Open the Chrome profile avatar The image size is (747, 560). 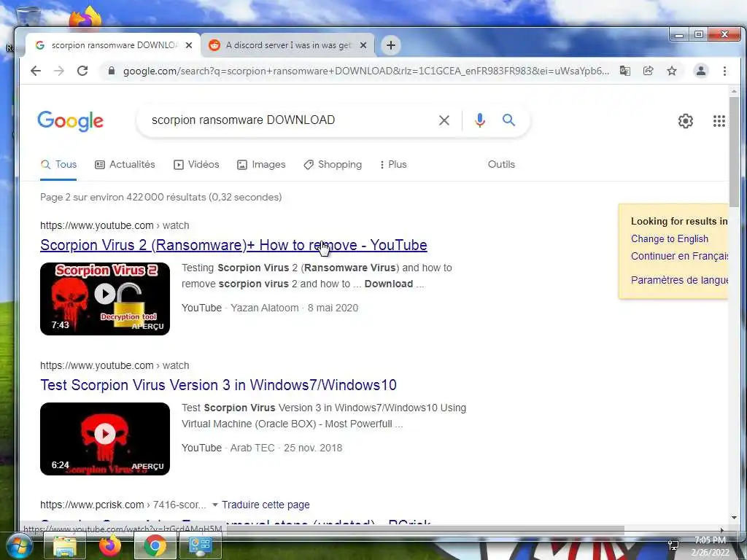701,71
